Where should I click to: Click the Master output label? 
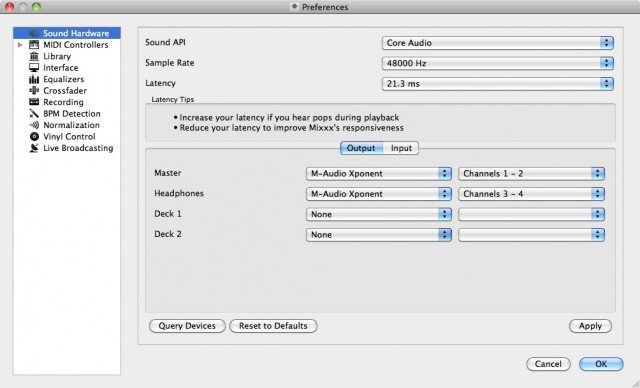pyautogui.click(x=168, y=173)
